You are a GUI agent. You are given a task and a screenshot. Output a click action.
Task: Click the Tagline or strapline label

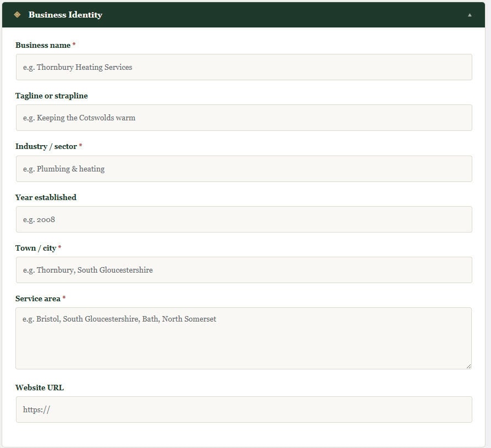[52, 96]
